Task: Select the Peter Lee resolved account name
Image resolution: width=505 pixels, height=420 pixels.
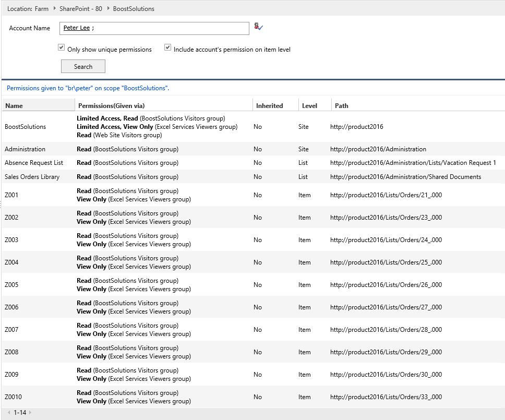Action: coord(76,28)
